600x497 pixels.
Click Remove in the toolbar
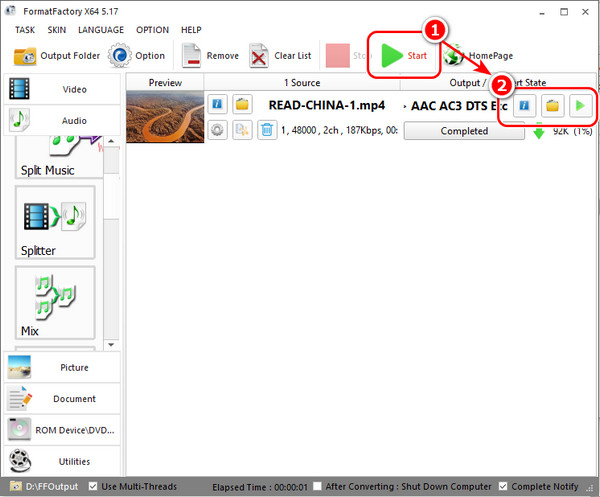pos(210,56)
